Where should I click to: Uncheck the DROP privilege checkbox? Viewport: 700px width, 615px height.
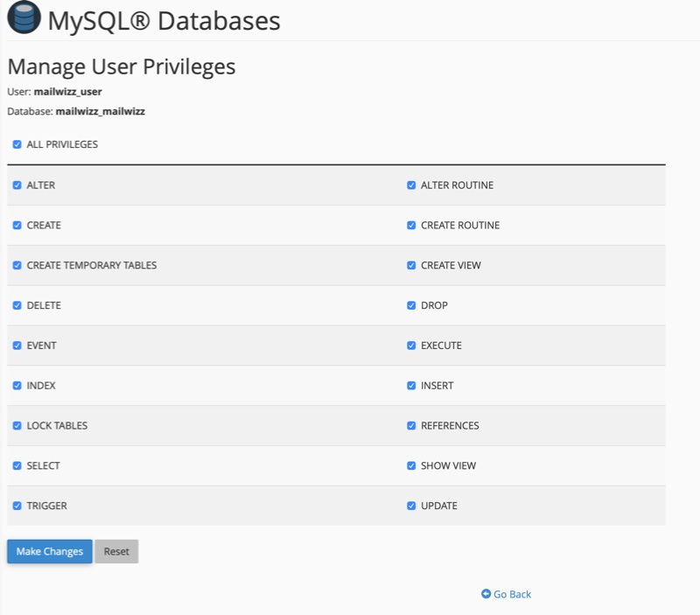[x=411, y=305]
